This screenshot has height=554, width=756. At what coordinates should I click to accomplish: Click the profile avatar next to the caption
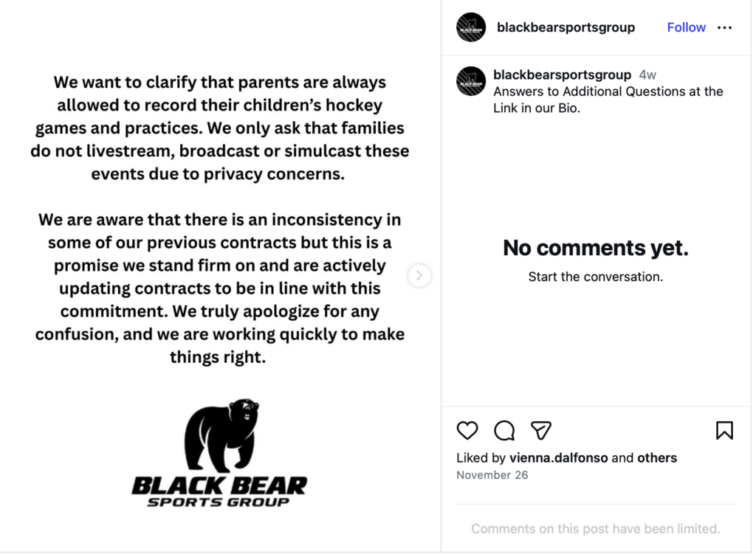tap(471, 81)
